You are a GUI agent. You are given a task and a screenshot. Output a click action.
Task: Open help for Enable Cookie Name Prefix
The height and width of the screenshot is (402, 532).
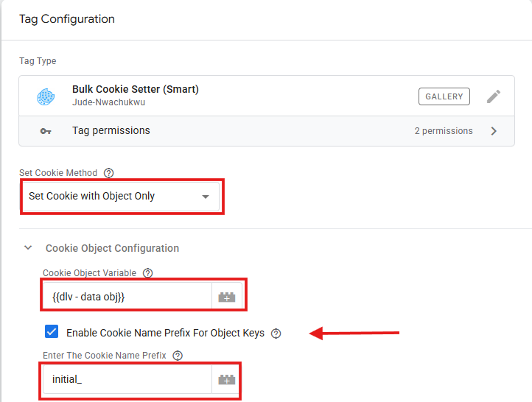(276, 333)
